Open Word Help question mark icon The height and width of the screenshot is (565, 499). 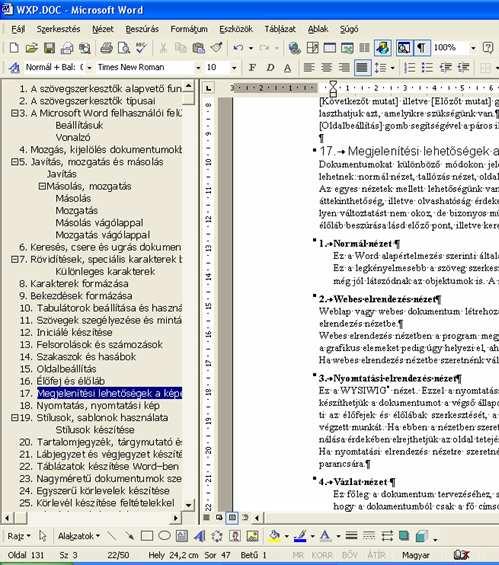coord(488,48)
